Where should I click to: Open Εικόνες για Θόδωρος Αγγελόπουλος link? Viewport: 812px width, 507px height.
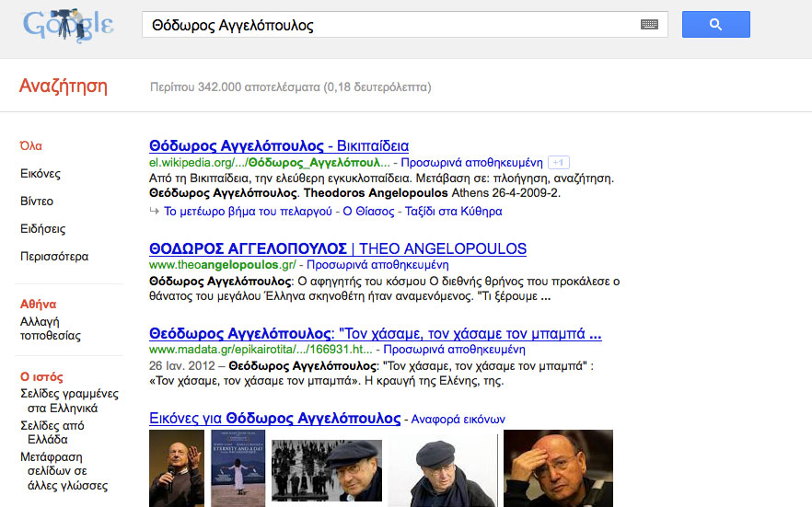click(x=274, y=418)
